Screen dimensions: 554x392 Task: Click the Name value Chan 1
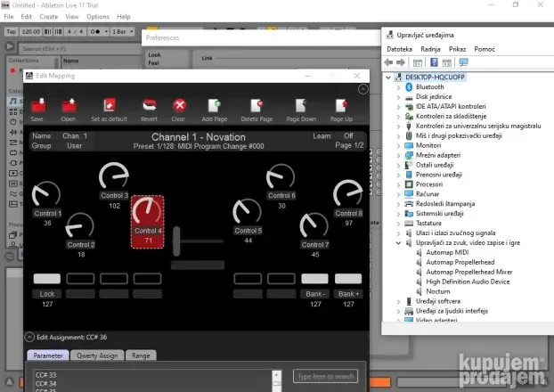[x=75, y=136]
